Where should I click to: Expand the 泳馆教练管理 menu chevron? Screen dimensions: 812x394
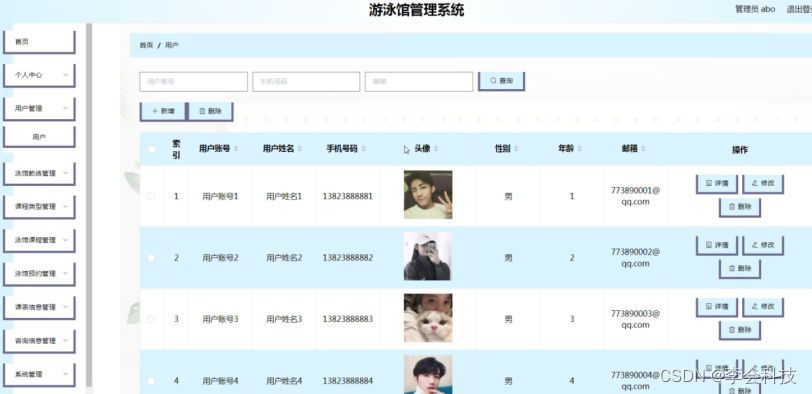click(x=65, y=173)
